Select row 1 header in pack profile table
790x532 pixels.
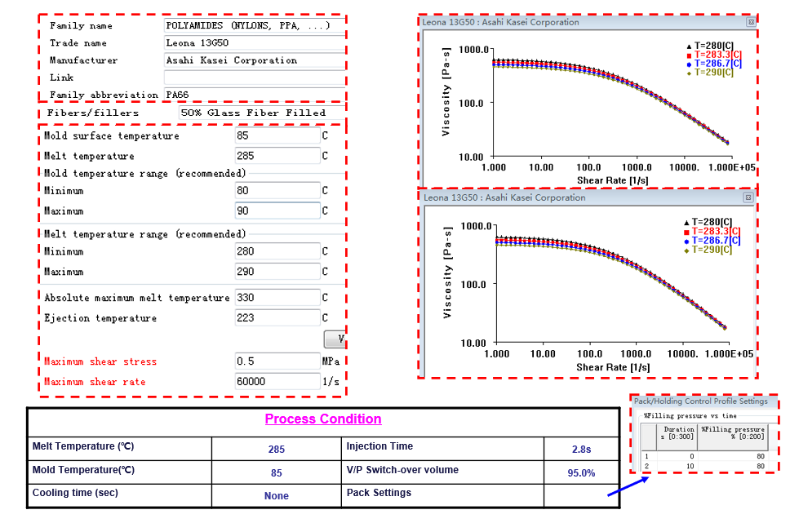649,456
